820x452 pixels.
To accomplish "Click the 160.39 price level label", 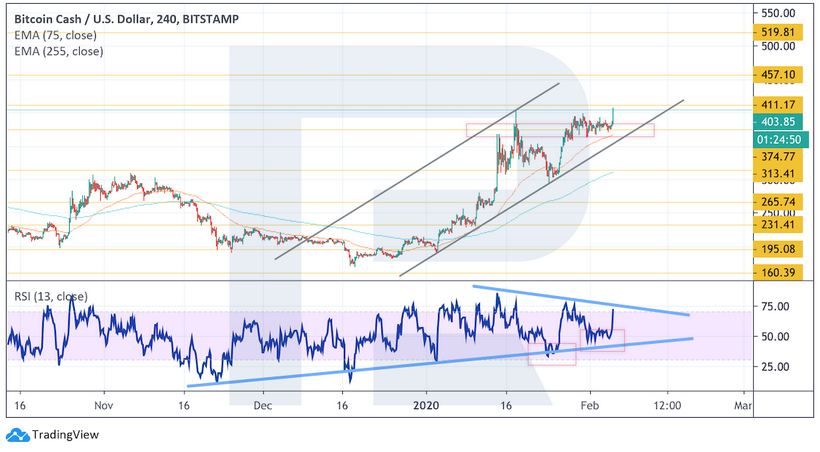I will 778,273.
